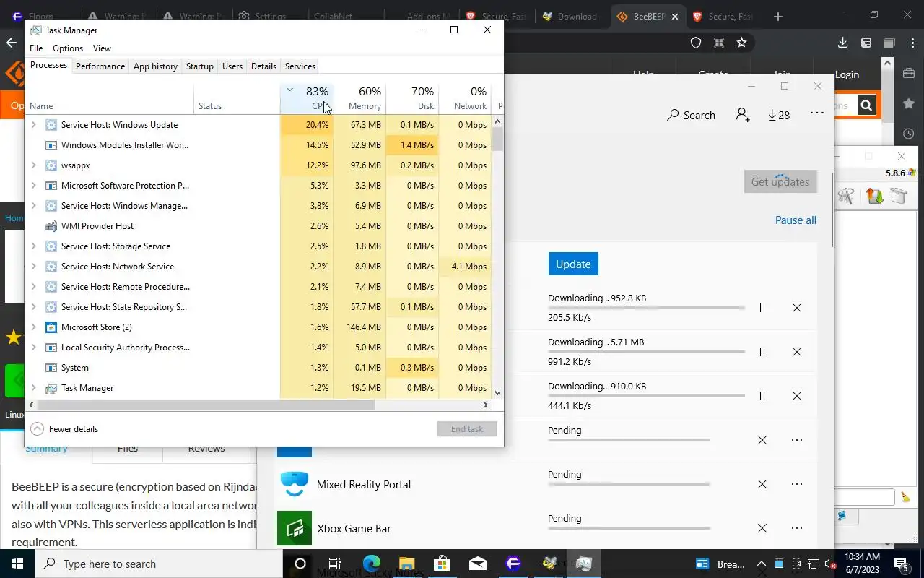
Task: Open a new browser tab
Action: click(x=777, y=17)
